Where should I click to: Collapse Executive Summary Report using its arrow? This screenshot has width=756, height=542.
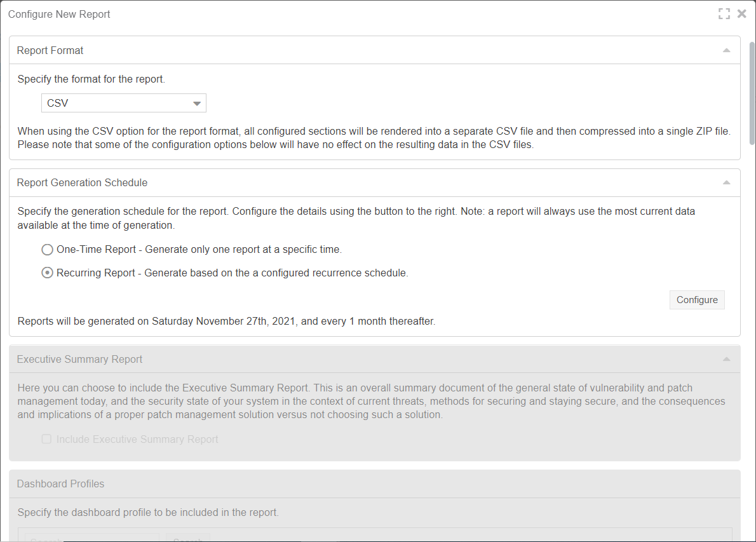coord(727,359)
